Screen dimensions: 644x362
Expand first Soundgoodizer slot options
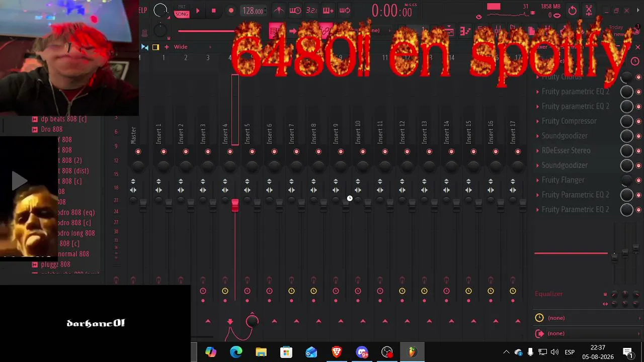click(537, 136)
